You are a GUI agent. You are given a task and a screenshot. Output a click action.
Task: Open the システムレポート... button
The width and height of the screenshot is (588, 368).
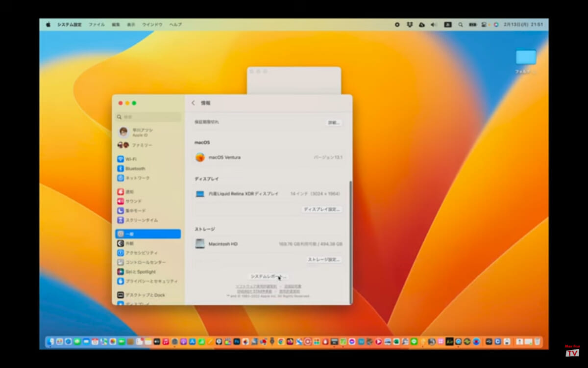pos(268,277)
